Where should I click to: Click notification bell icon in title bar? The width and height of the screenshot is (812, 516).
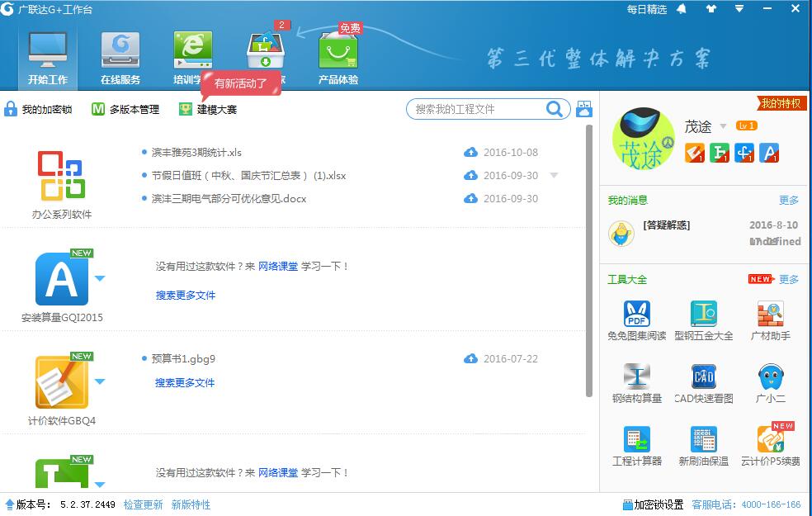pos(682,9)
